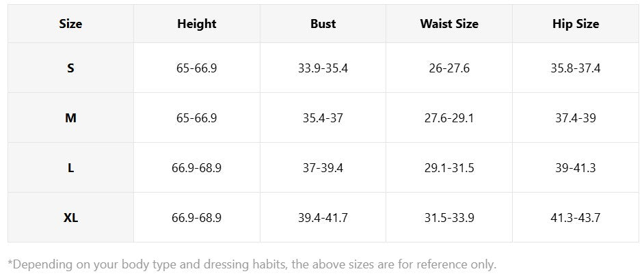Click the Size column header
The image size is (644, 278).
click(x=70, y=24)
